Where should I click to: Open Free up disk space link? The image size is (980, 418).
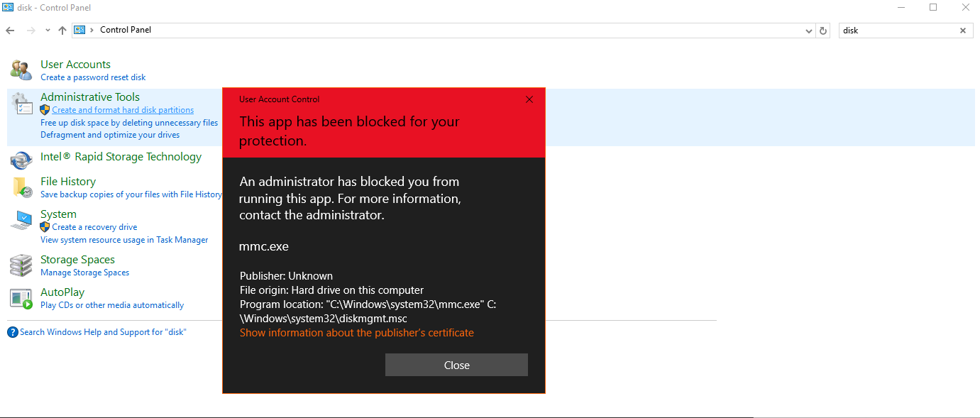pos(129,123)
